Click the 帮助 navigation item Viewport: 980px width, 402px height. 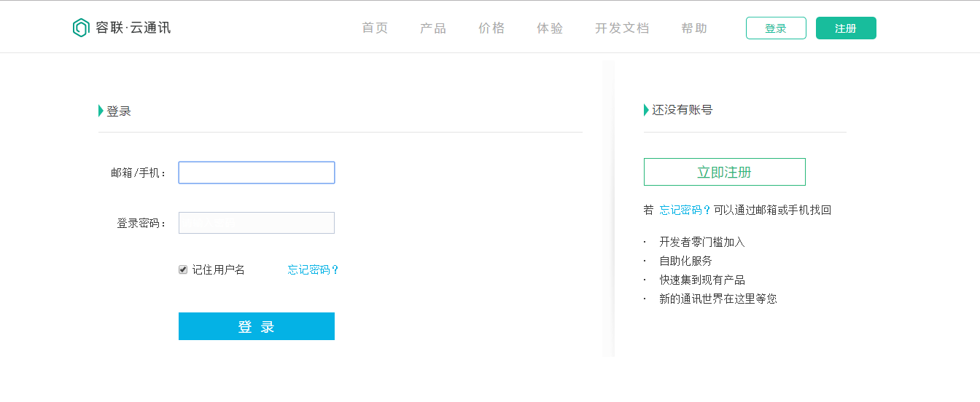point(694,28)
